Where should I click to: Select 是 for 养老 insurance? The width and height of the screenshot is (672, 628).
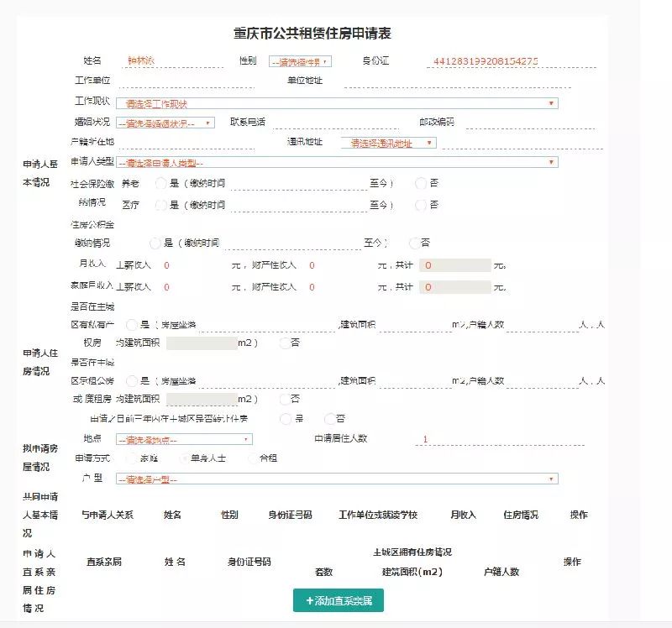click(160, 183)
